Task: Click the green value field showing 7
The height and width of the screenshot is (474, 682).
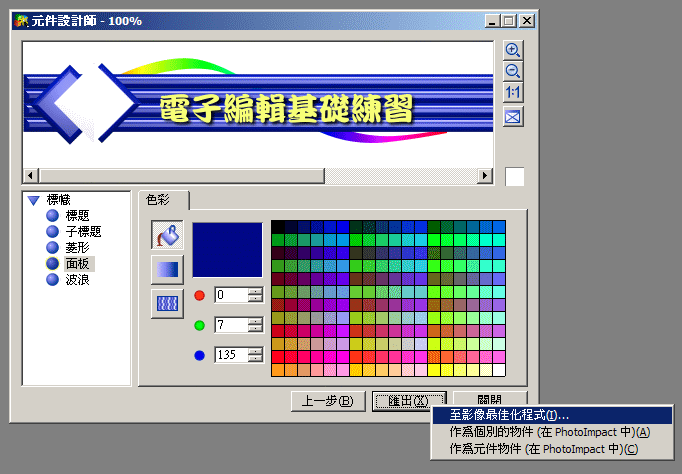Action: pyautogui.click(x=231, y=325)
